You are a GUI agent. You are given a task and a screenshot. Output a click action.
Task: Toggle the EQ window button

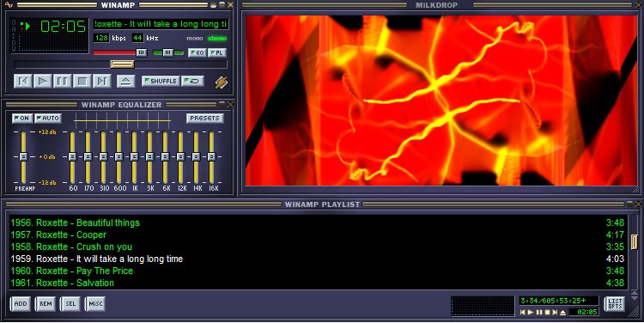[197, 52]
